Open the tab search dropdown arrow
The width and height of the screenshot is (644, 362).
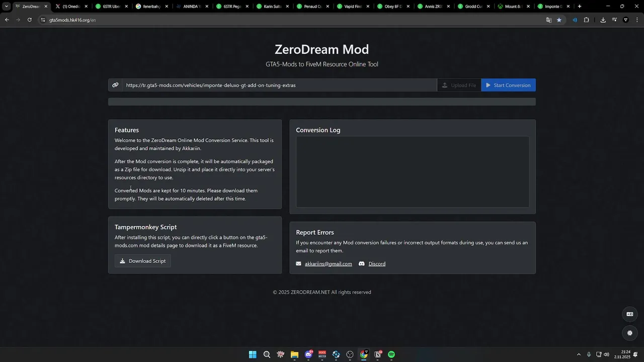point(6,7)
